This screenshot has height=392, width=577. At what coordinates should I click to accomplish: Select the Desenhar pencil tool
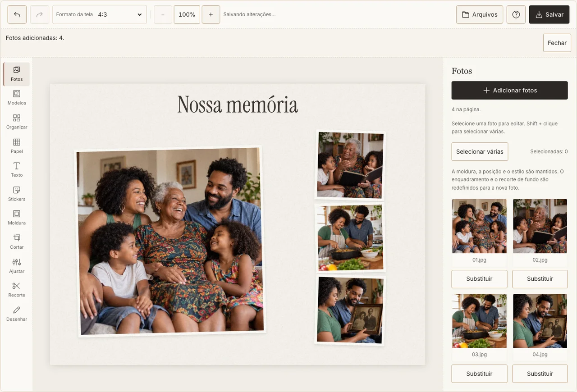[x=17, y=314]
